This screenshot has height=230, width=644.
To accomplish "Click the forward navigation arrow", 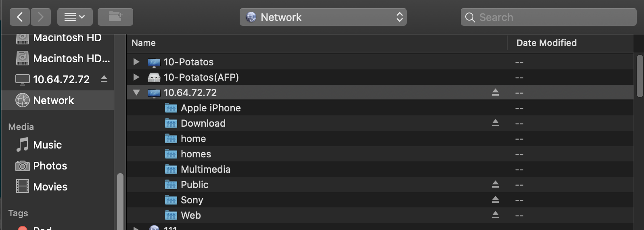I will pos(40,17).
